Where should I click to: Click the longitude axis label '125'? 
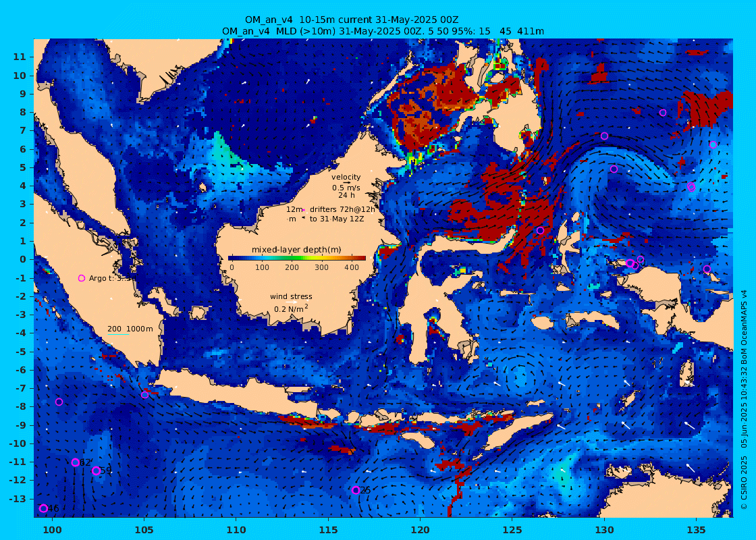pos(512,530)
